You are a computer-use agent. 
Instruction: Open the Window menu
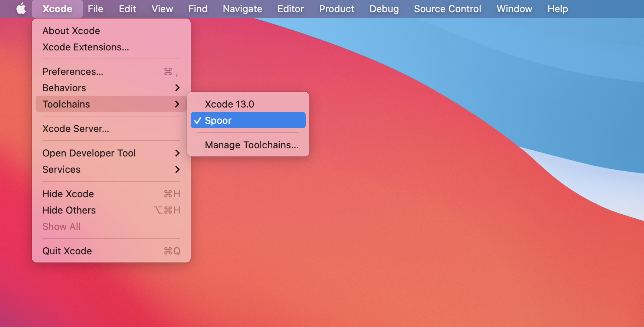(x=514, y=9)
